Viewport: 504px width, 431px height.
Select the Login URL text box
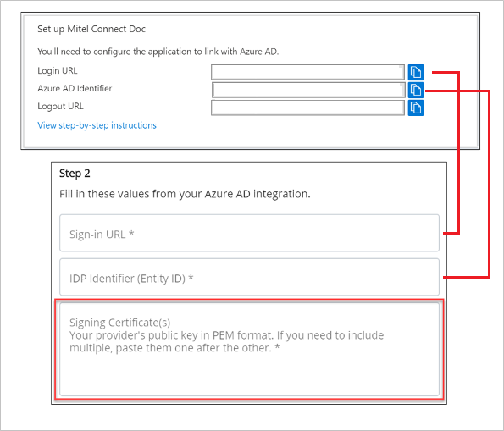tap(307, 72)
